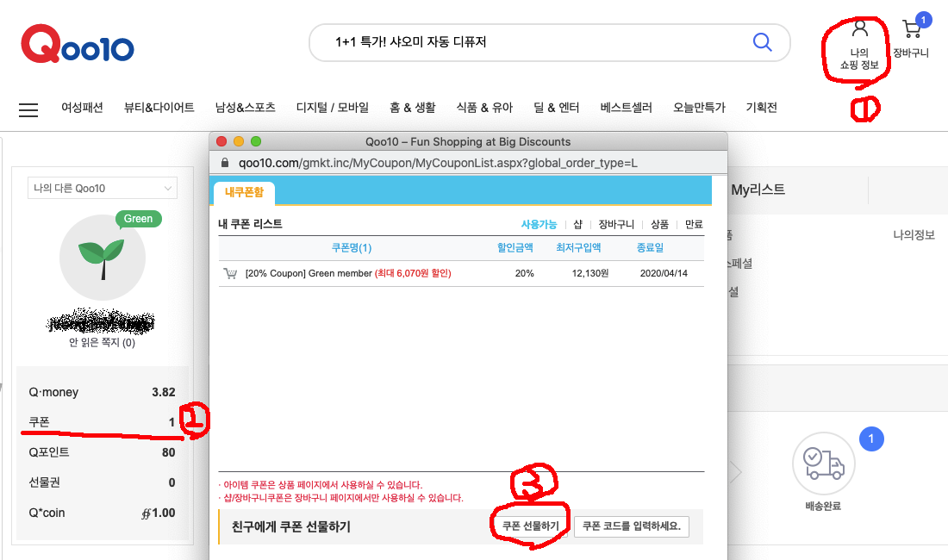Screen dimensions: 948x560
Task: Open the 여성패션 category
Action: (82, 108)
